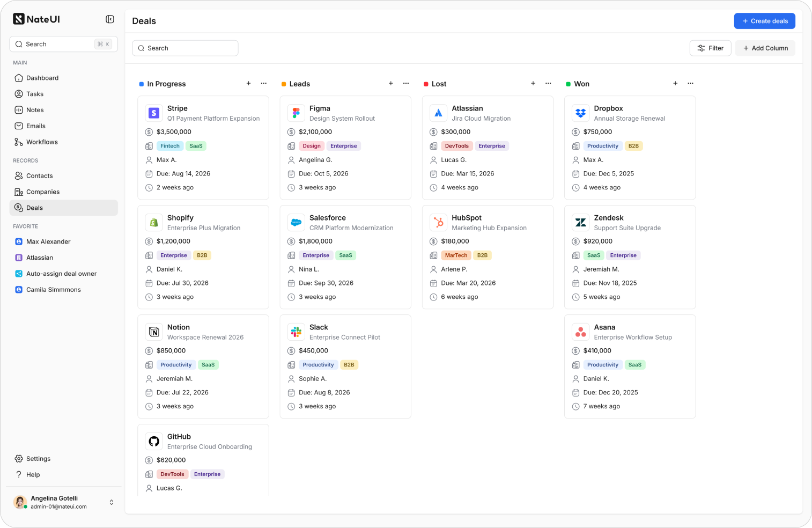Click the Create deals button

[x=765, y=21]
